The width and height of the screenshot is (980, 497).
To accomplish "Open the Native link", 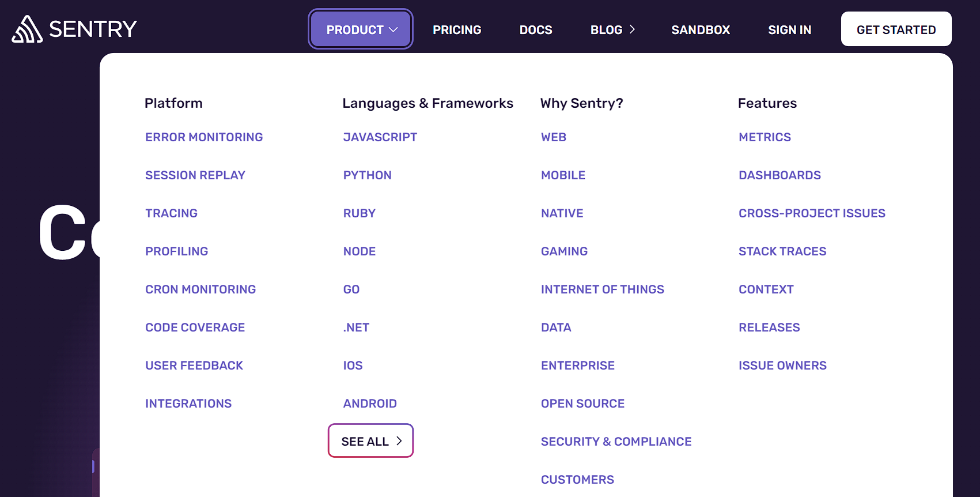I will tap(562, 213).
